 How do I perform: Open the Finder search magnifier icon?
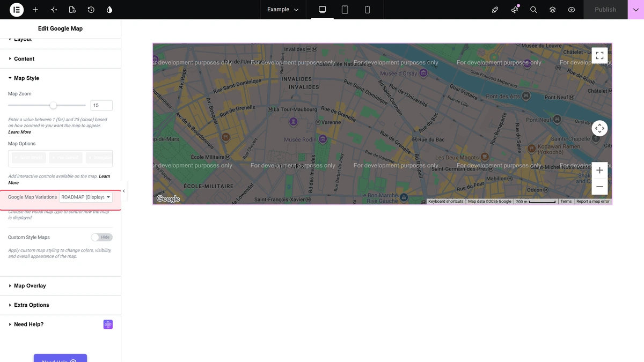point(533,10)
